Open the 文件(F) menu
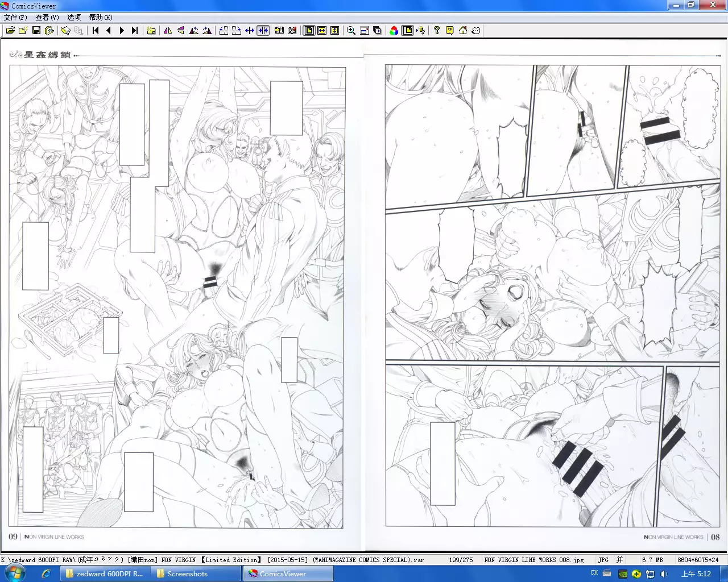Viewport: 728px width, 582px height. pos(15,18)
